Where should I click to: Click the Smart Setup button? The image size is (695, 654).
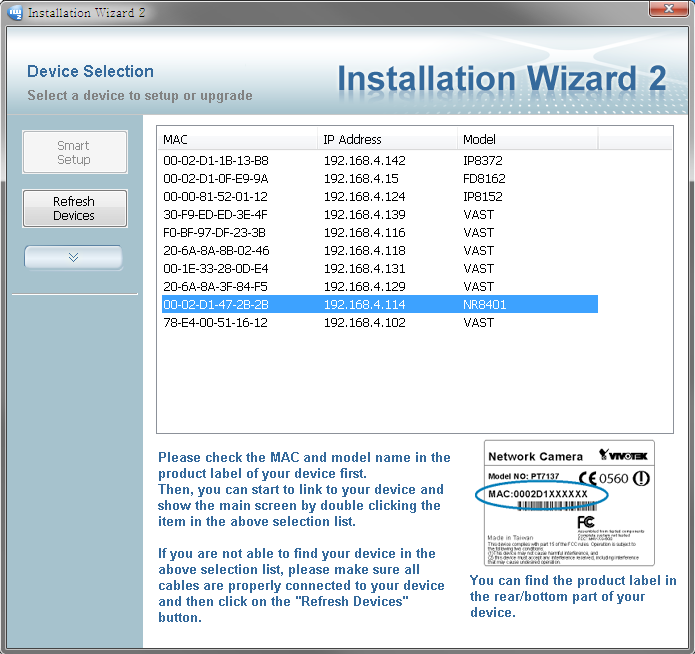click(x=74, y=152)
